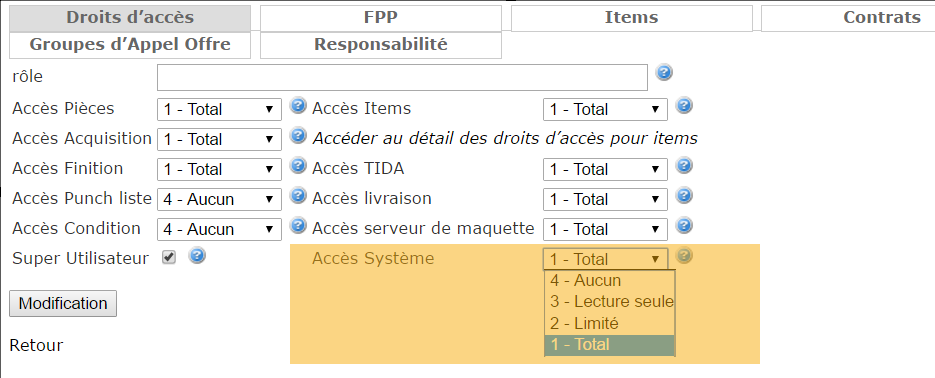Open help icon for Accès livraison
This screenshot has height=378, width=935.
[x=684, y=195]
